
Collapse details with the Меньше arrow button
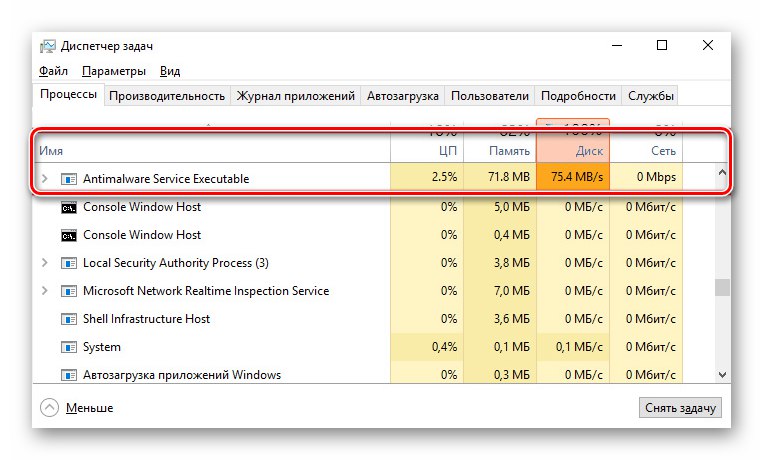click(x=50, y=408)
